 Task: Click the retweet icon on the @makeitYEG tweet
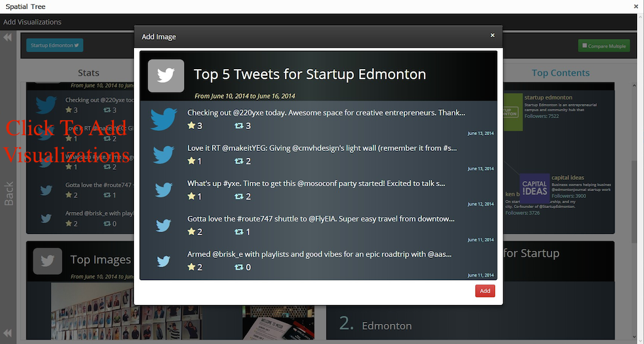pyautogui.click(x=238, y=162)
